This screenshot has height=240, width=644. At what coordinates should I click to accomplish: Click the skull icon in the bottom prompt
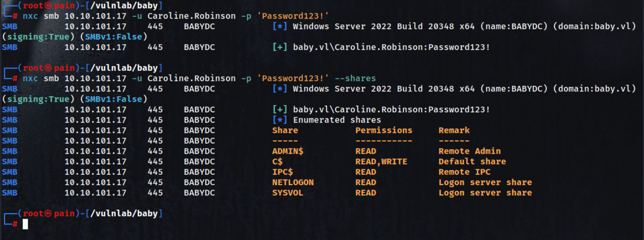[x=48, y=214]
